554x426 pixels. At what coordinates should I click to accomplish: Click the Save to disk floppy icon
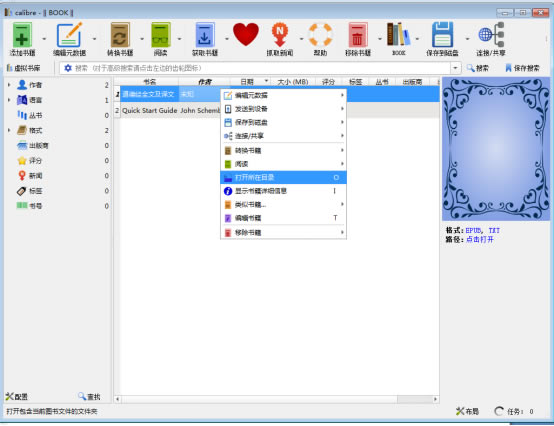[442, 35]
